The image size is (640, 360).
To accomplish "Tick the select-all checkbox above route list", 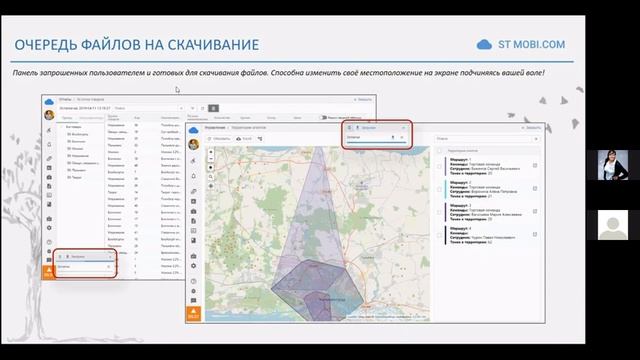I will 440,151.
